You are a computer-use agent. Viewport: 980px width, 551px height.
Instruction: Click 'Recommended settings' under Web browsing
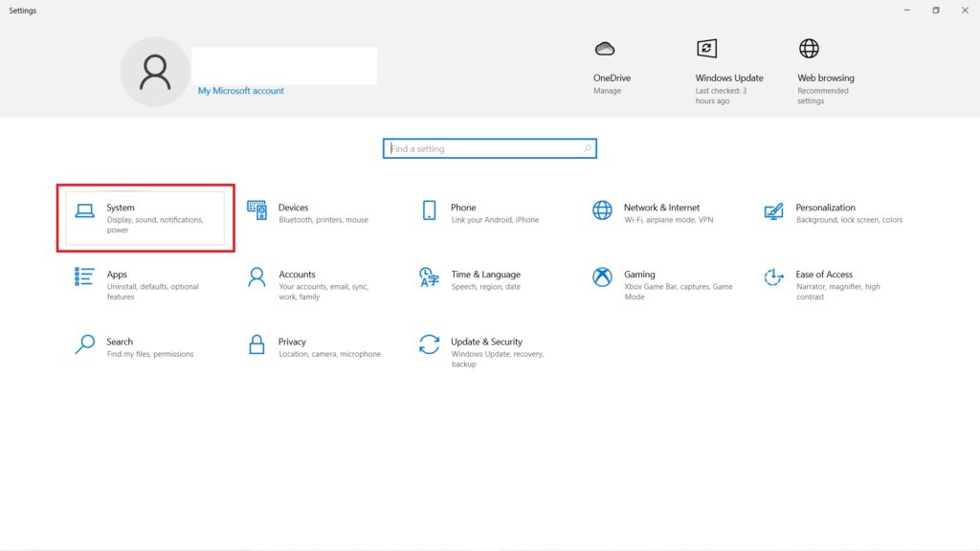[822, 96]
